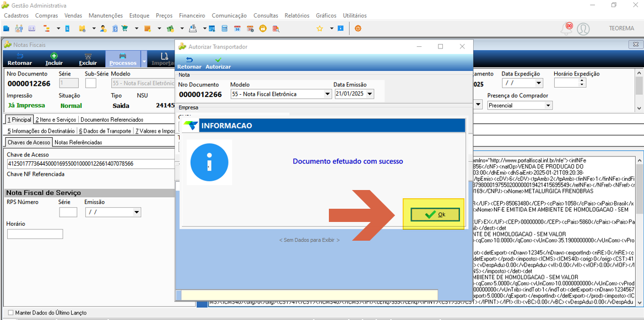Viewport: 644px width, 320px height.
Task: Open the Vendas menu
Action: (x=73, y=15)
